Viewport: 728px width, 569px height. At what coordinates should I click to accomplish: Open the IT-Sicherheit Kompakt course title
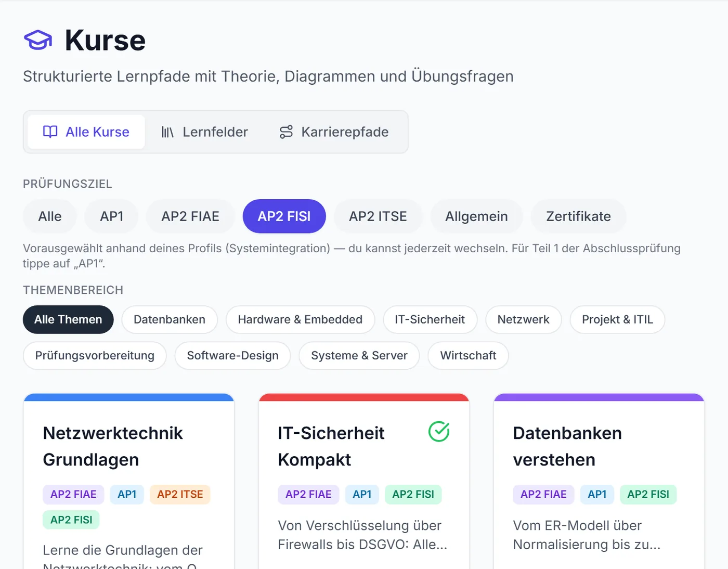(331, 446)
